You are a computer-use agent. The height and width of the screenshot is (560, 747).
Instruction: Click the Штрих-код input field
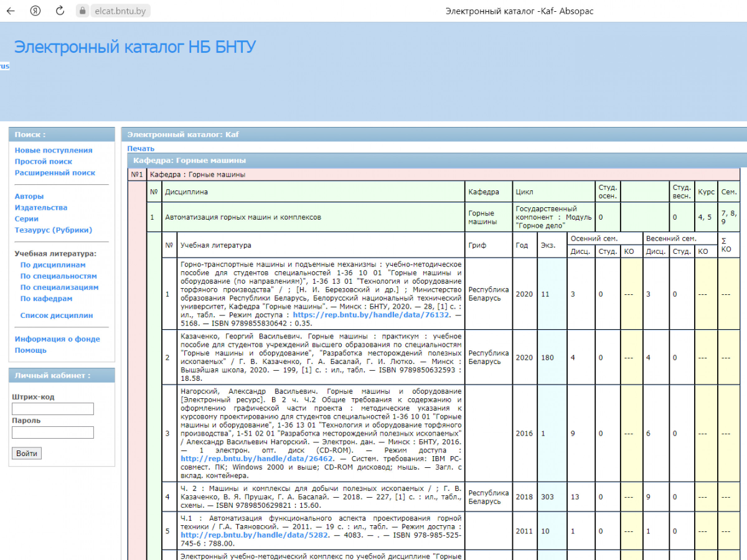[53, 409]
